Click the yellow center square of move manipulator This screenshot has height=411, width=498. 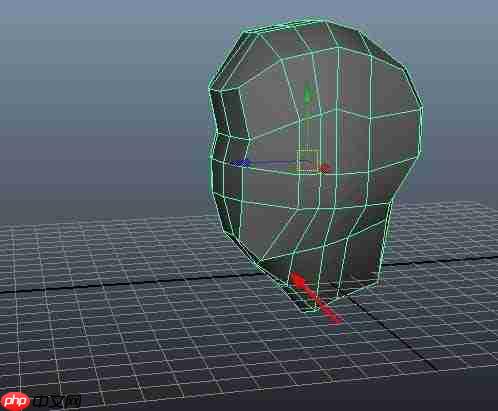[x=307, y=161]
